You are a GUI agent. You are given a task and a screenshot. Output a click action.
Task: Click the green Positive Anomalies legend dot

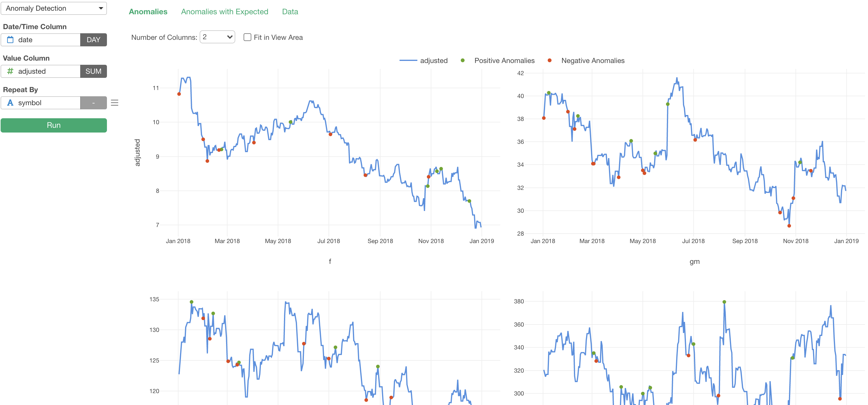coord(463,61)
